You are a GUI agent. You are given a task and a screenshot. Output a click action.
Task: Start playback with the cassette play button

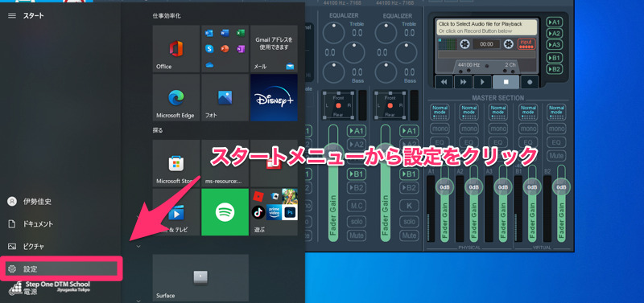(482, 82)
